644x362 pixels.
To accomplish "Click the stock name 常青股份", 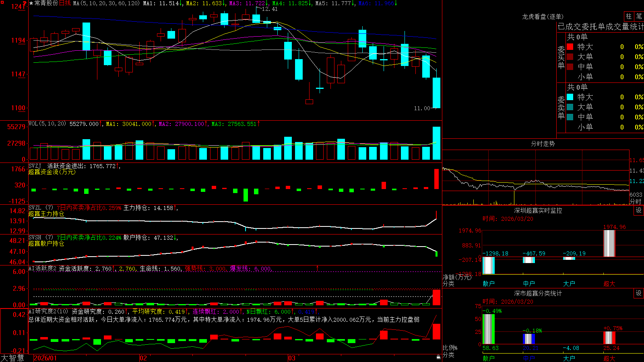I will click(x=46, y=3).
